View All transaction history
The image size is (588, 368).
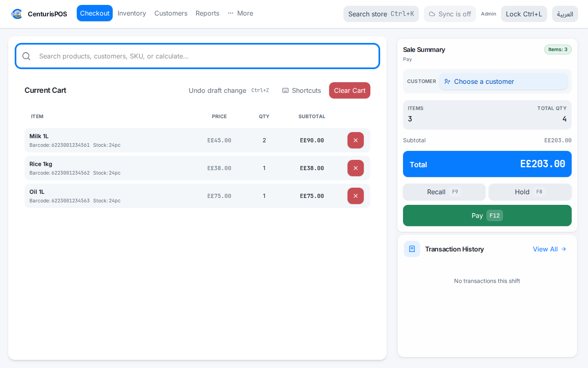tap(549, 249)
